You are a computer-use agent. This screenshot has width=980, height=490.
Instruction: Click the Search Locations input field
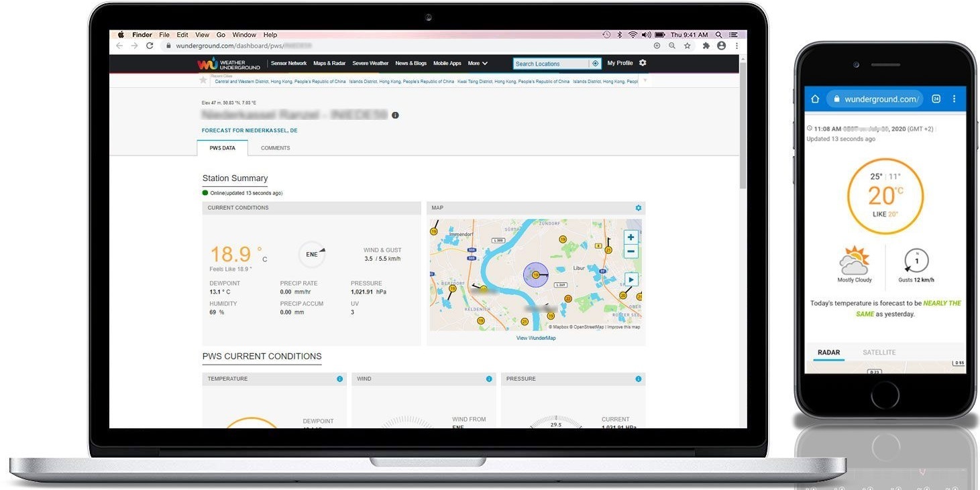(x=551, y=64)
